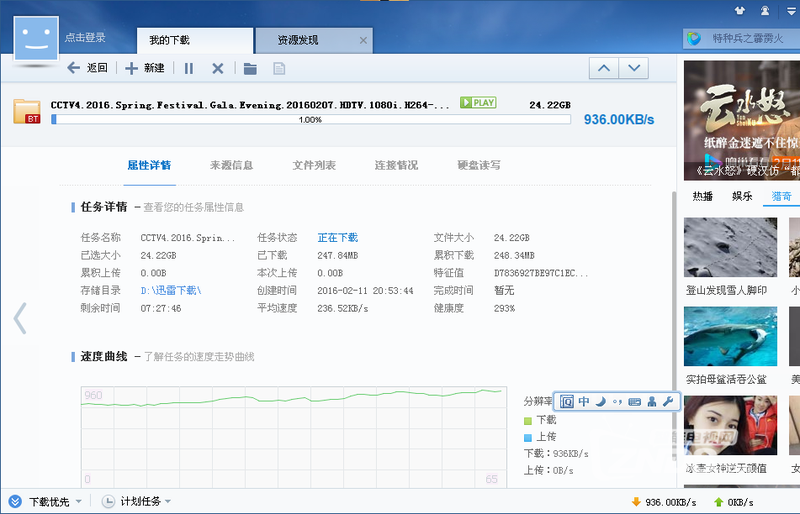This screenshot has height=514, width=800.
Task: Toggle the moon half-width icon in IME bar
Action: [x=601, y=402]
